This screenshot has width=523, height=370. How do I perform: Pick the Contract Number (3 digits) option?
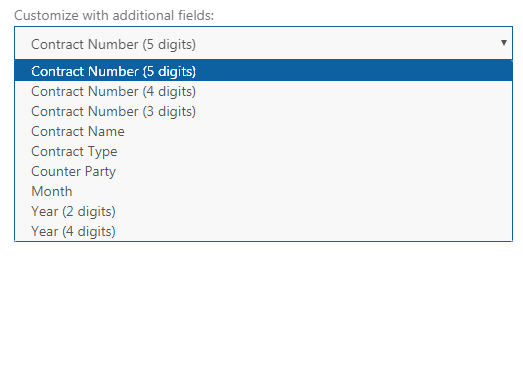tap(263, 111)
